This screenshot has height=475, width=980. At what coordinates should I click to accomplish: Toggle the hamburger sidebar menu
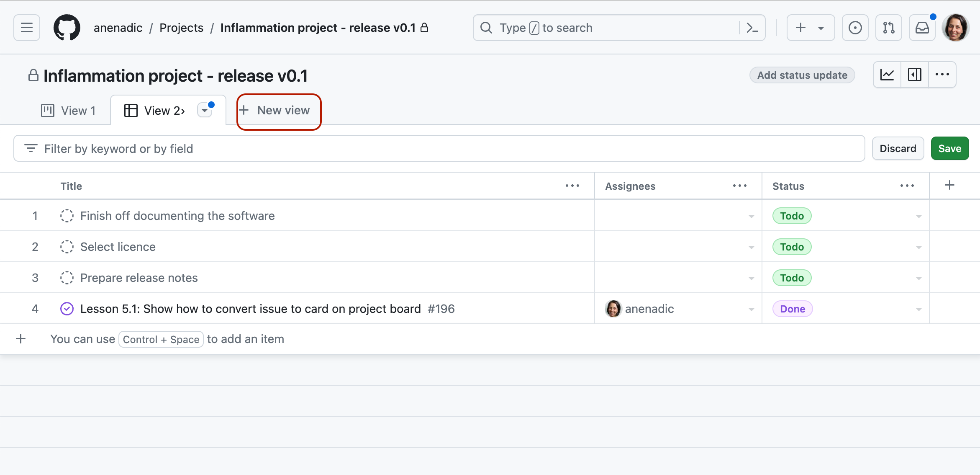pyautogui.click(x=26, y=28)
